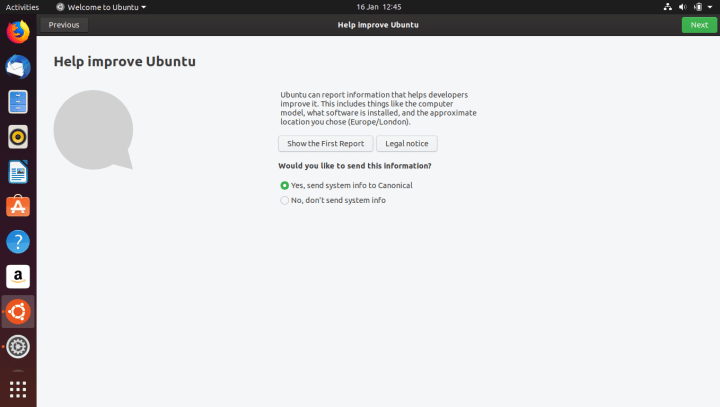The width and height of the screenshot is (720, 407).
Task: Click the network status icon
Action: click(x=668, y=7)
